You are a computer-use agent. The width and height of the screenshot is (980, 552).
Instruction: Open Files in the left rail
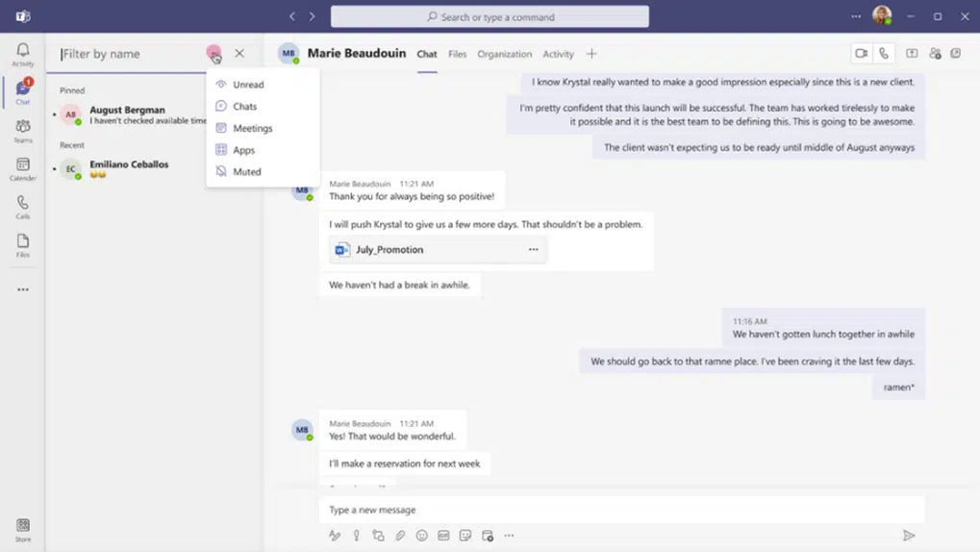coord(22,245)
